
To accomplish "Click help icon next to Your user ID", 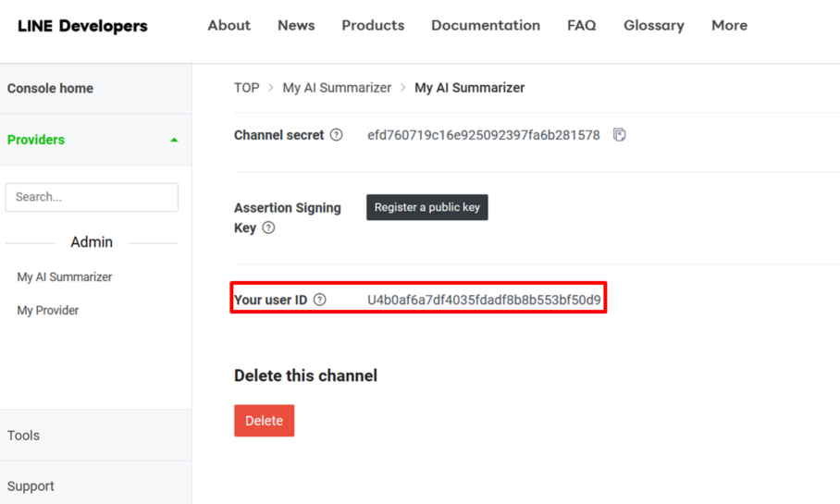I will (x=320, y=300).
